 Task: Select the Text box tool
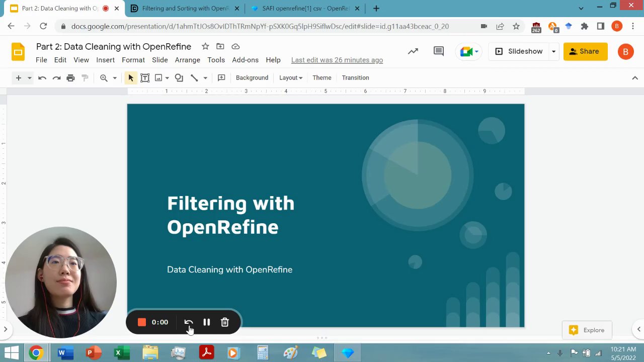[145, 78]
